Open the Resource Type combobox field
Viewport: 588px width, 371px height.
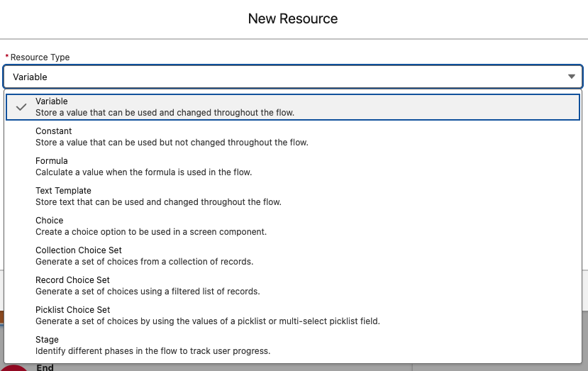pyautogui.click(x=284, y=77)
